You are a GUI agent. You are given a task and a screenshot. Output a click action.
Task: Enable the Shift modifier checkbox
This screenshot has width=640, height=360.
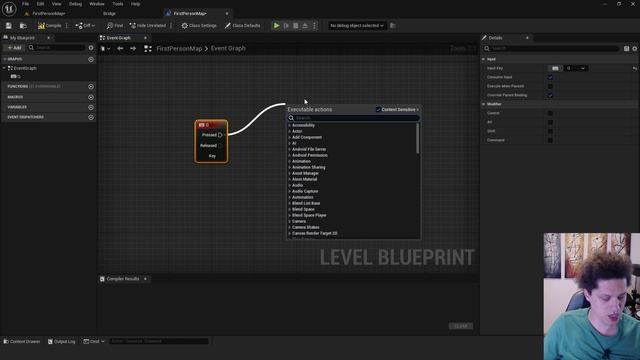550,131
